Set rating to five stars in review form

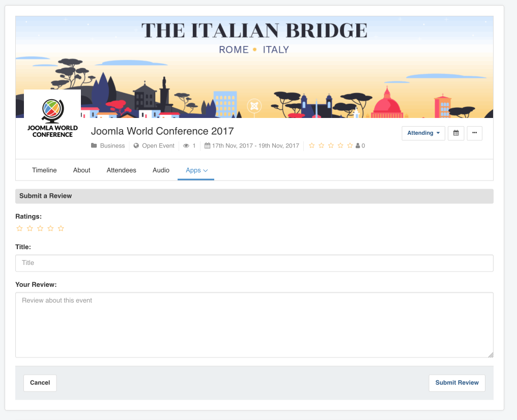[x=61, y=228]
